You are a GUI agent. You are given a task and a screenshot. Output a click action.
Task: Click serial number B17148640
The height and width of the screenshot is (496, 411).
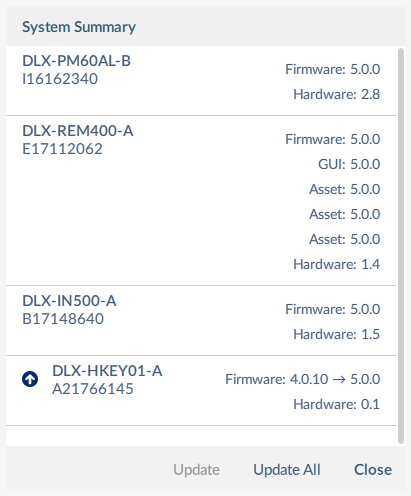[63, 319]
